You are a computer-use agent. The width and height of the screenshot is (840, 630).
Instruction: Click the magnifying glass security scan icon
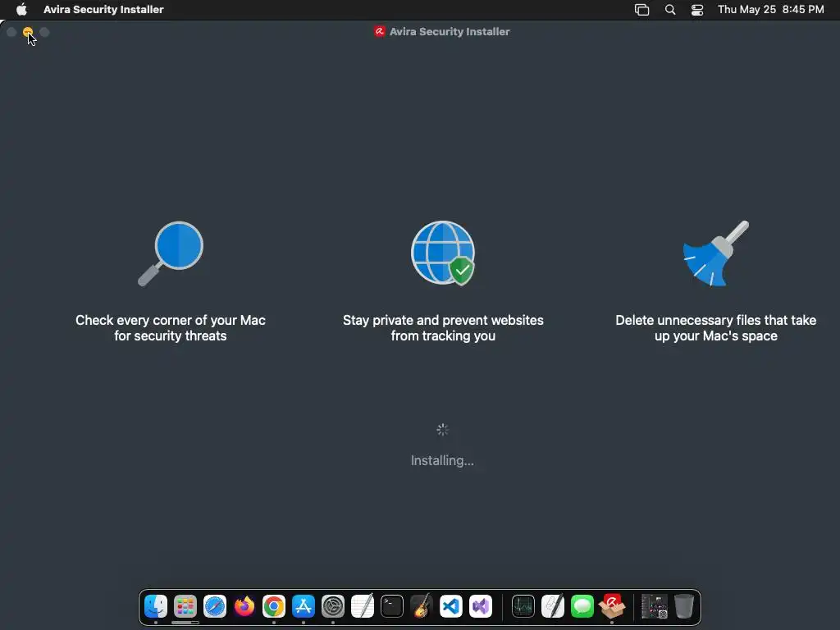[x=171, y=253]
